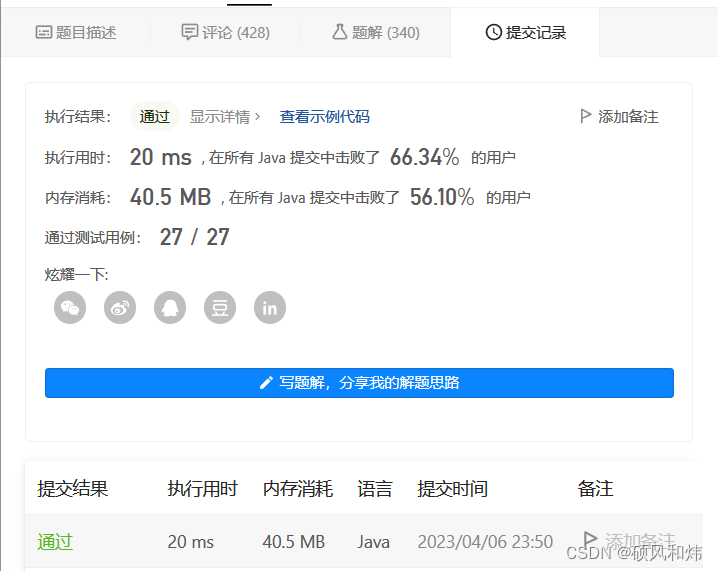Click the flask icon on 题解 tab

339,32
